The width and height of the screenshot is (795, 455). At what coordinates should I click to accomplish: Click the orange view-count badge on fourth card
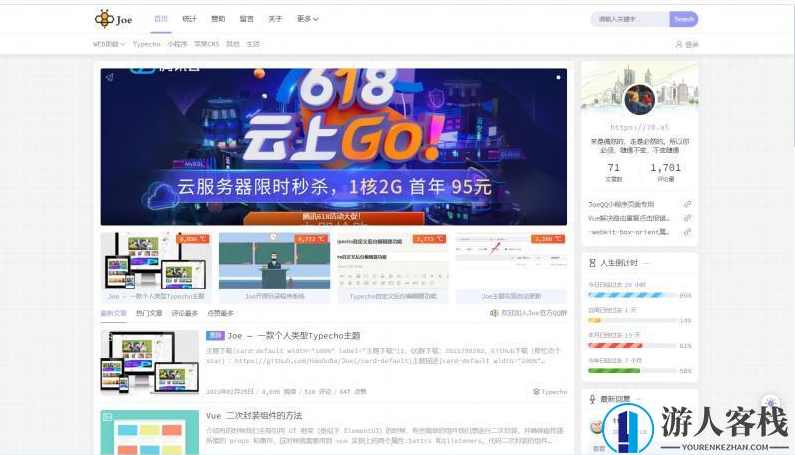[x=548, y=239]
